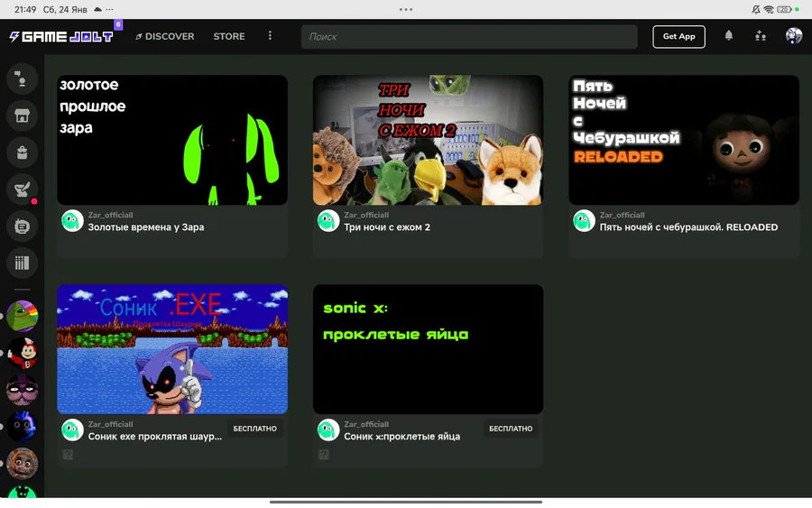812x508 pixels.
Task: Open the rainbow frog community avatar
Action: click(22, 316)
